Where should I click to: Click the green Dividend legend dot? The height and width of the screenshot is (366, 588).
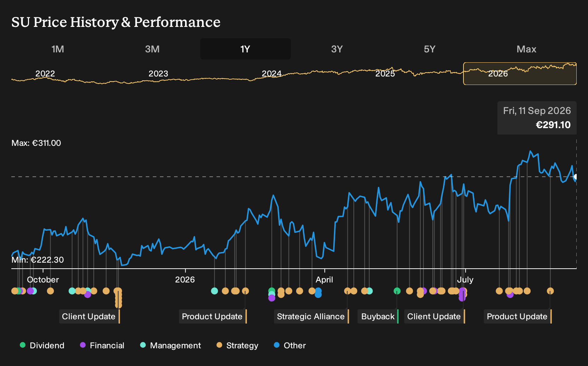[x=23, y=345]
